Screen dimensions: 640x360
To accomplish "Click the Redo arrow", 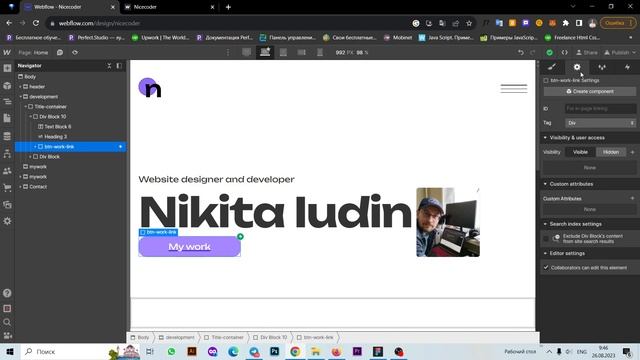I will coord(533,52).
